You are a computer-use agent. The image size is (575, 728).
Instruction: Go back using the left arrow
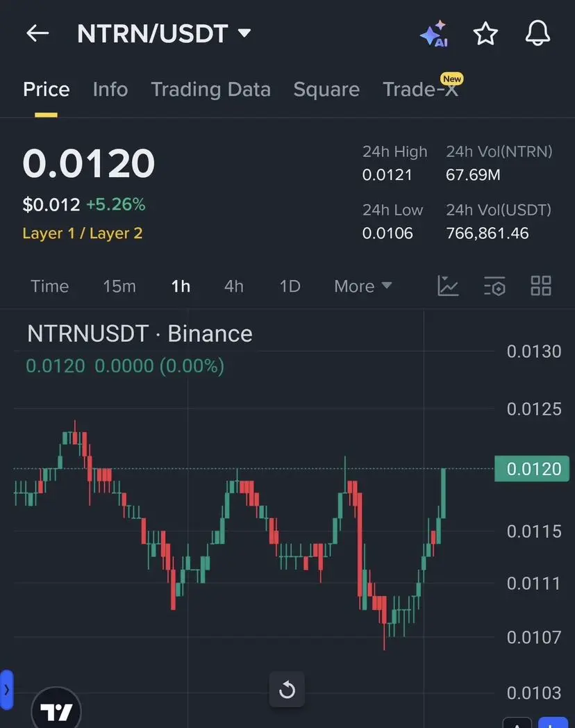click(x=37, y=33)
